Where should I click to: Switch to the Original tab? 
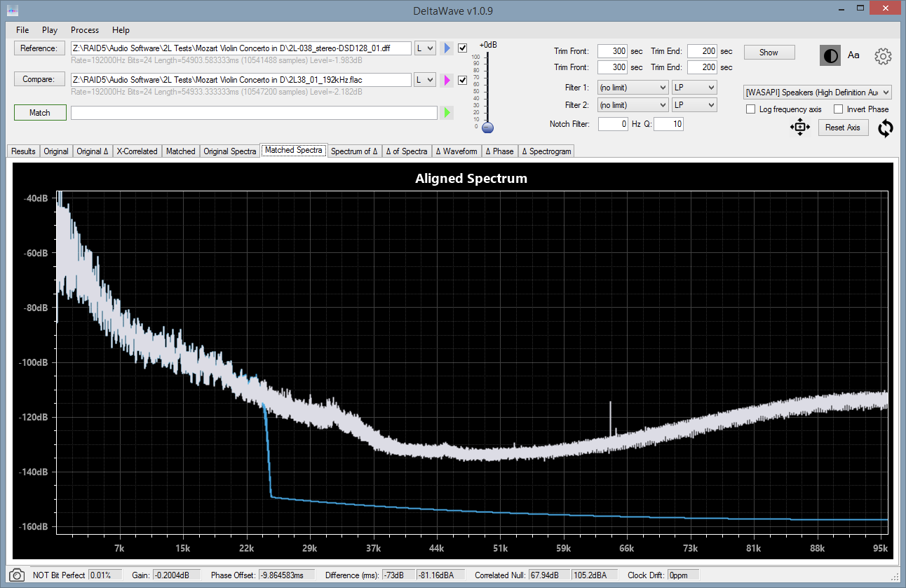[x=56, y=151]
